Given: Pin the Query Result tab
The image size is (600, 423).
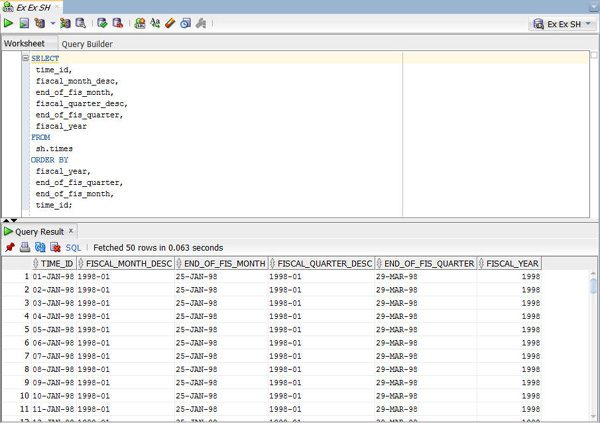Looking at the screenshot, I should click(10, 247).
